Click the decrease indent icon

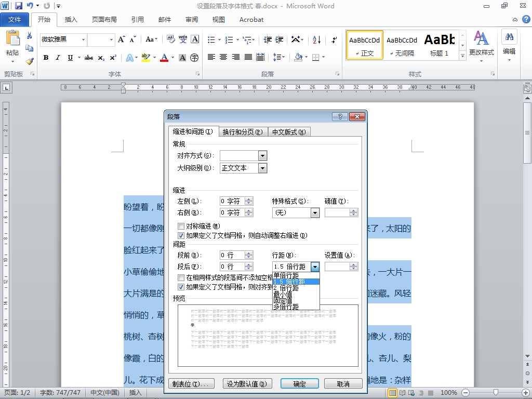(268, 39)
